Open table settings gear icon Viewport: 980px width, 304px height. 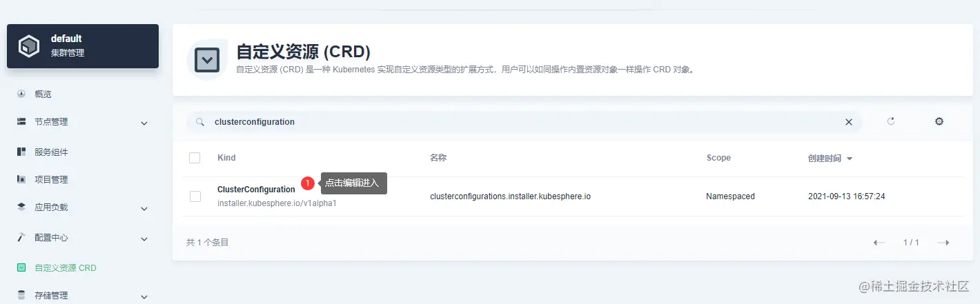pyautogui.click(x=939, y=121)
